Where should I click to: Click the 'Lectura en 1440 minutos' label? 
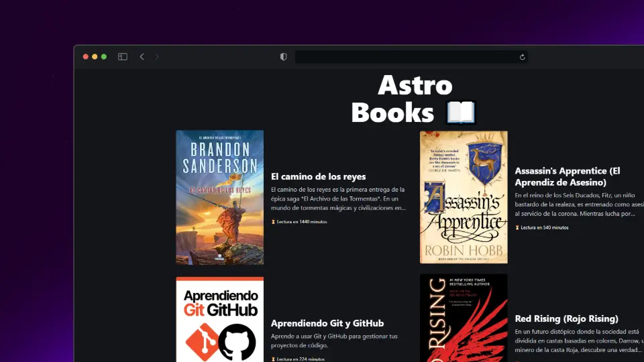[x=302, y=222]
